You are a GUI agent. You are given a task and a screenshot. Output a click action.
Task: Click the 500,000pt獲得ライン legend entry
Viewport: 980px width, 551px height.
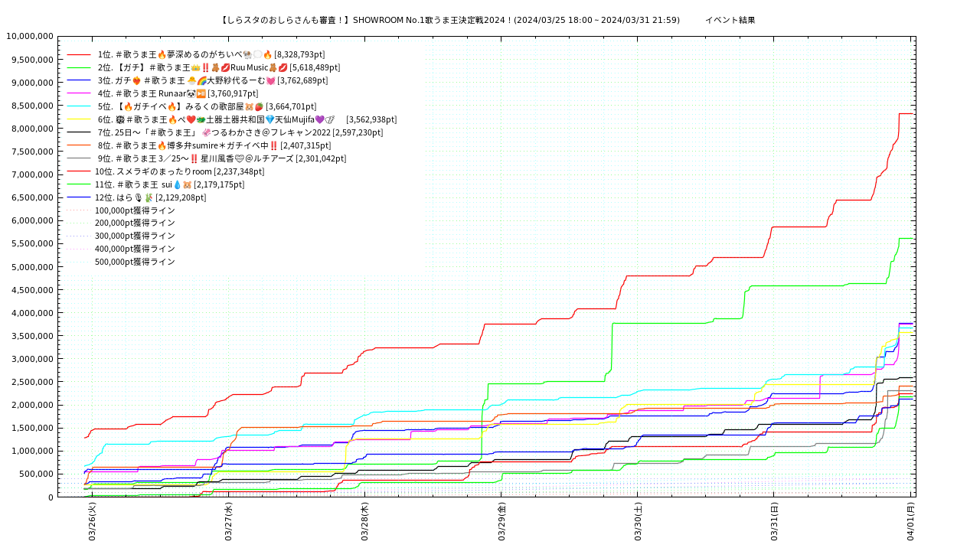coord(135,262)
